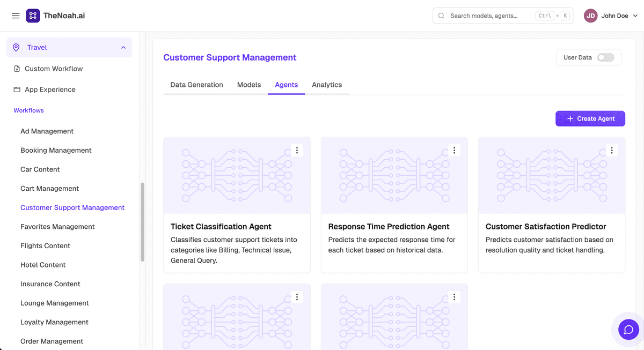
Task: Open the hamburger menu icon
Action: 16,16
